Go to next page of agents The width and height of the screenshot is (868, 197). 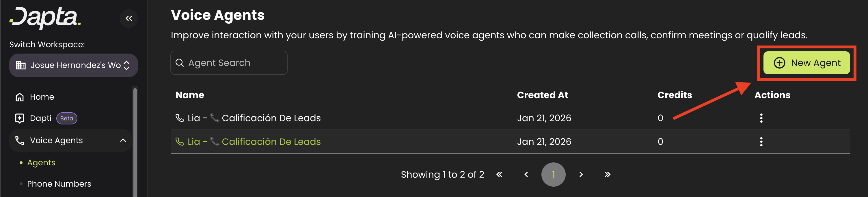pyautogui.click(x=581, y=175)
